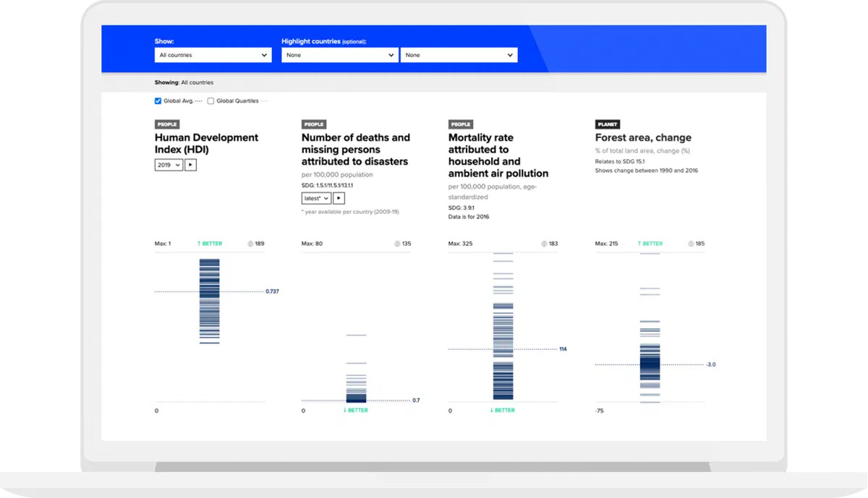Click the PEOPLE tag above Human Development Index
The width and height of the screenshot is (868, 498).
(167, 124)
